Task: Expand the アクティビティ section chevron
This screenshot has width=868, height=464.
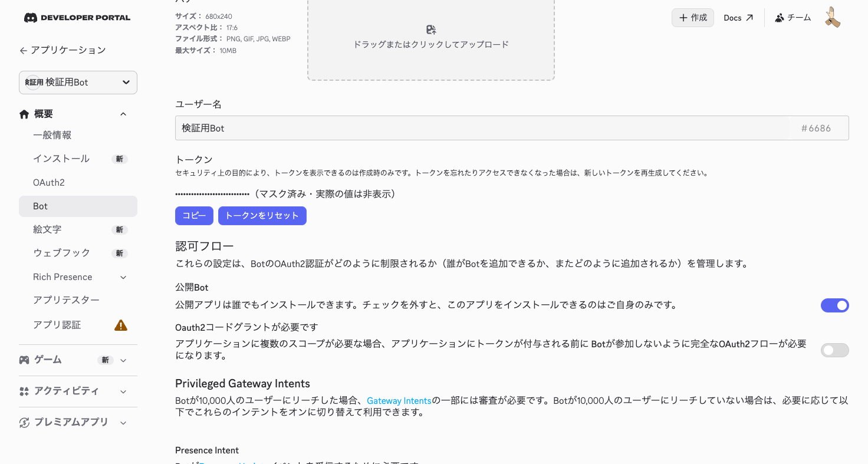Action: (x=123, y=391)
